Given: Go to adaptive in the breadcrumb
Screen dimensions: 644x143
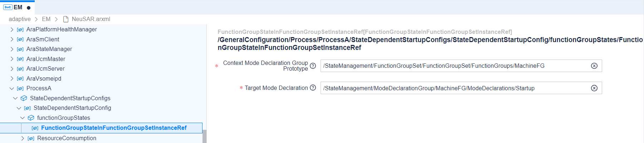Looking at the screenshot, I should coord(20,19).
